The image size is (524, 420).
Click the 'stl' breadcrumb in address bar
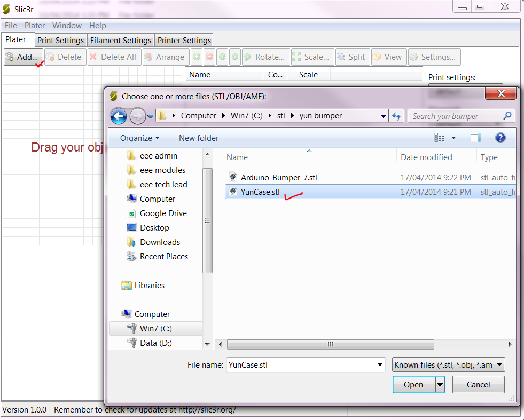(x=281, y=116)
